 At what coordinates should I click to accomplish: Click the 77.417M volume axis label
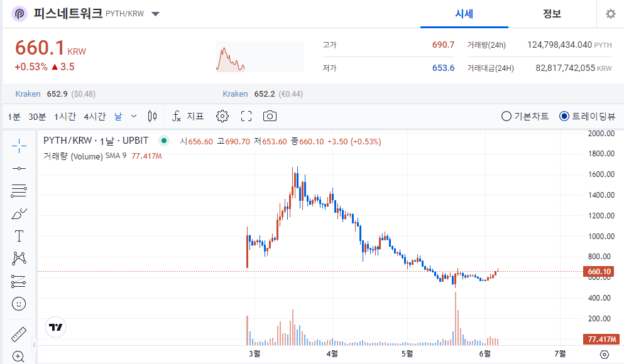601,340
